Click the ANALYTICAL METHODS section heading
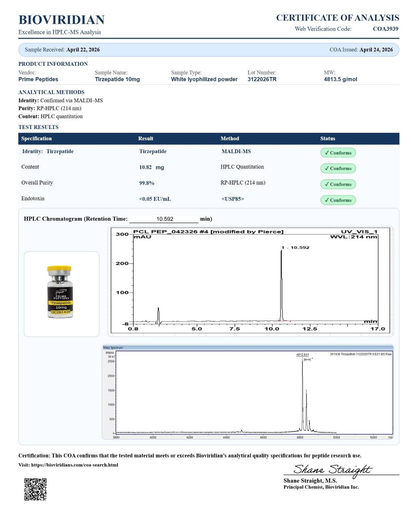Image resolution: width=411 pixels, height=532 pixels. (51, 92)
